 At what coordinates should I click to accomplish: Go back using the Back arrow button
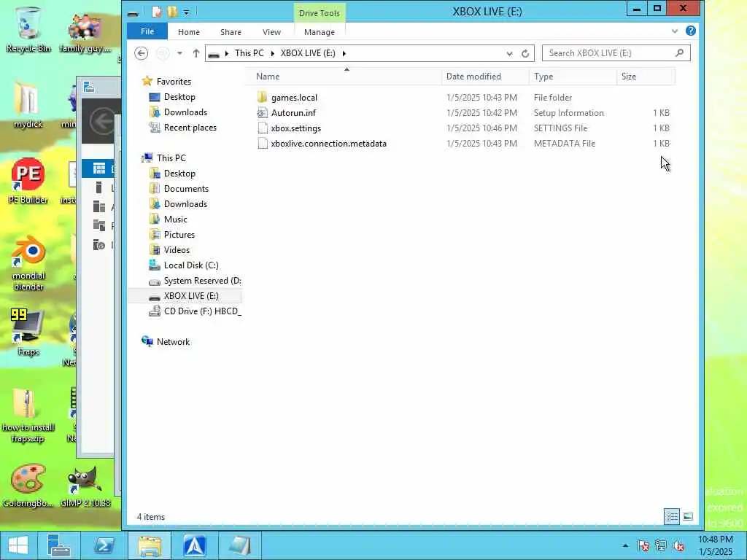pyautogui.click(x=141, y=53)
